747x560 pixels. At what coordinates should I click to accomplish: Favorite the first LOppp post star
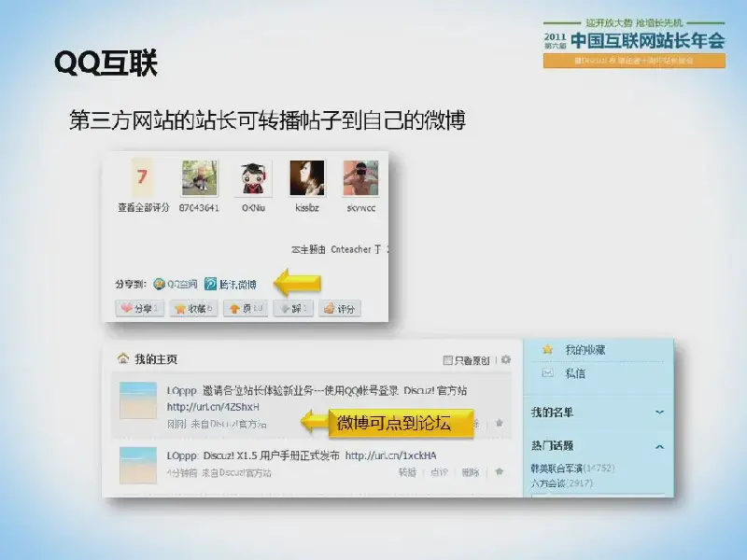(x=500, y=423)
